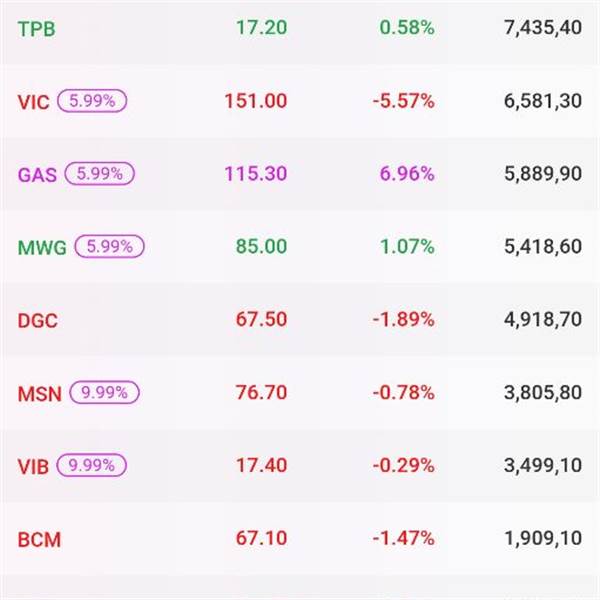Tap the MWG ticker name

[x=42, y=247]
